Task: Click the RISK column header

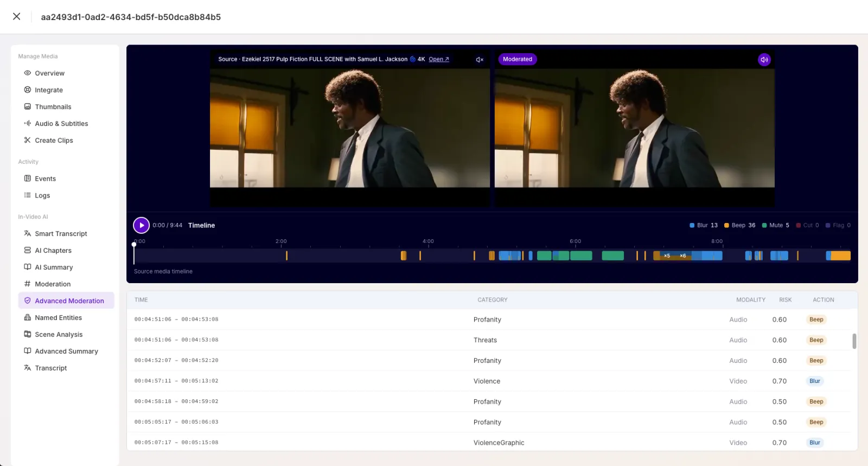Action: coord(785,300)
